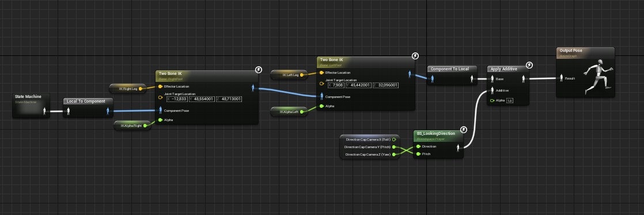
Task: Click Direction Cap Camera X (Roll) pin
Action: [394, 139]
